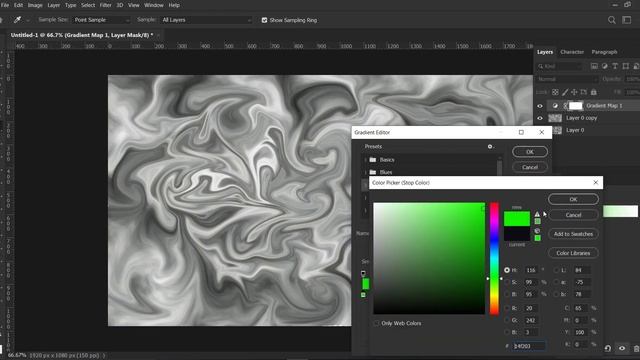Click the search magnifier icon at top right
Image resolution: width=640 pixels, height=360 pixels.
coord(611,20)
